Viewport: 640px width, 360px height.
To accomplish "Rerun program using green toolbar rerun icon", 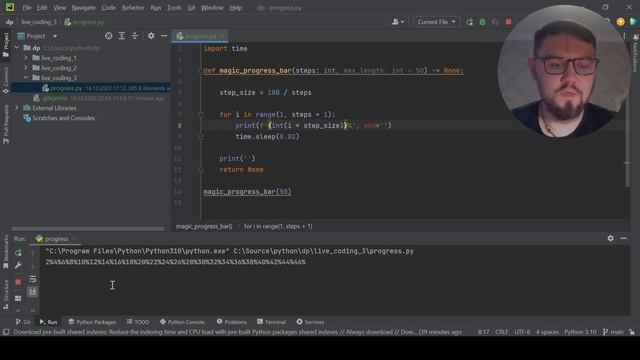I will pyautogui.click(x=469, y=22).
